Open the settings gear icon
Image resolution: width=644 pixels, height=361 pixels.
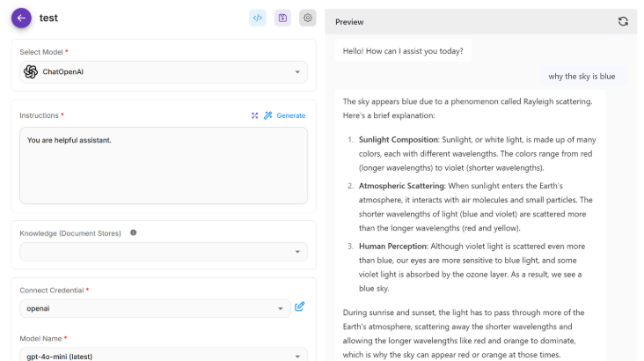(307, 18)
